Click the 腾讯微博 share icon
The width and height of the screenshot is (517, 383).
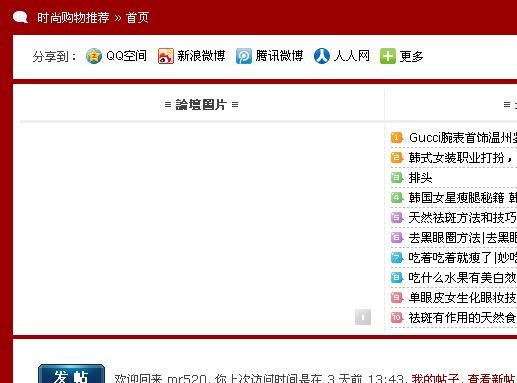(244, 56)
